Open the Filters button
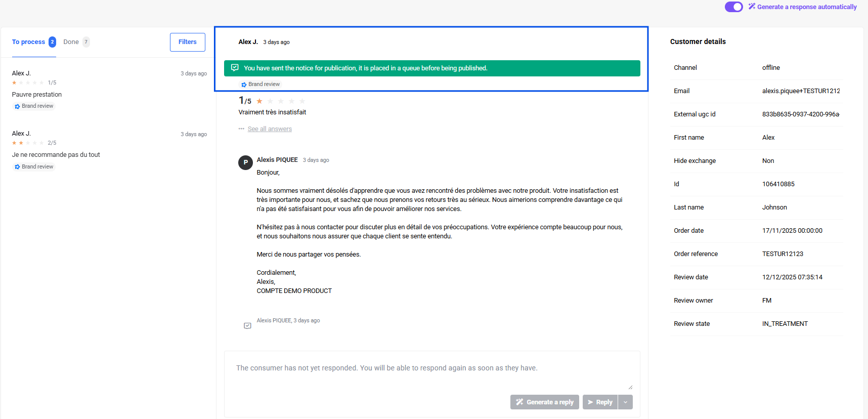 pyautogui.click(x=187, y=42)
